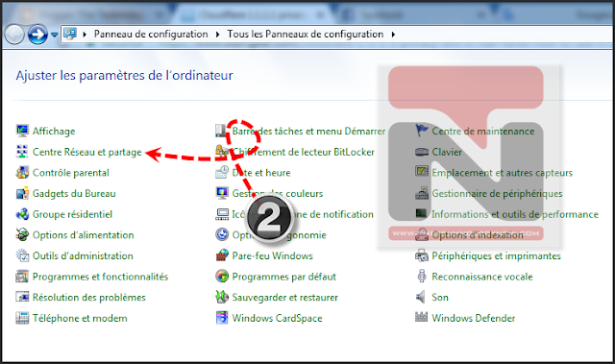Click the Windows Defender icon
The image size is (615, 364).
[x=422, y=317]
